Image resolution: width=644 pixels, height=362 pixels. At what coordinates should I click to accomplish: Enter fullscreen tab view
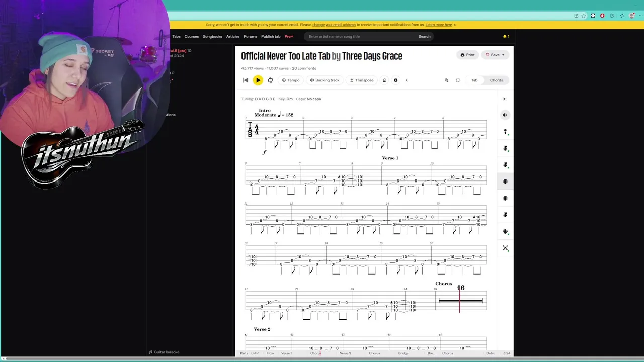(x=458, y=80)
